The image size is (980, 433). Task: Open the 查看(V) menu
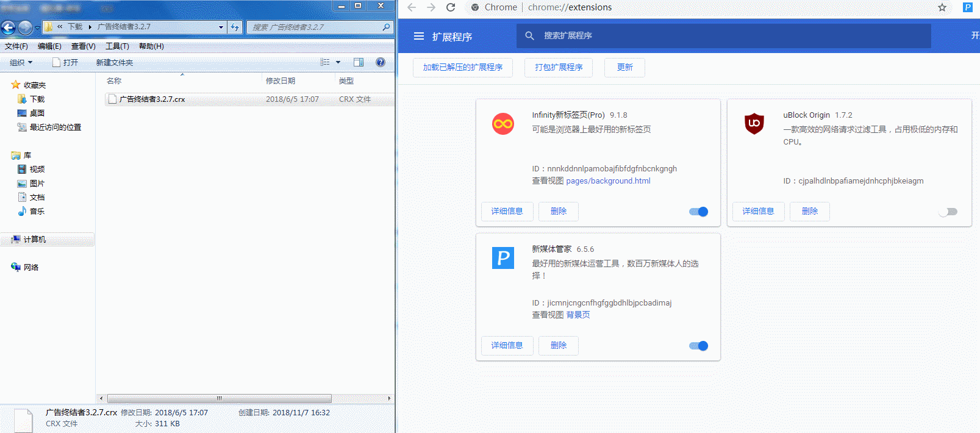pyautogui.click(x=84, y=46)
